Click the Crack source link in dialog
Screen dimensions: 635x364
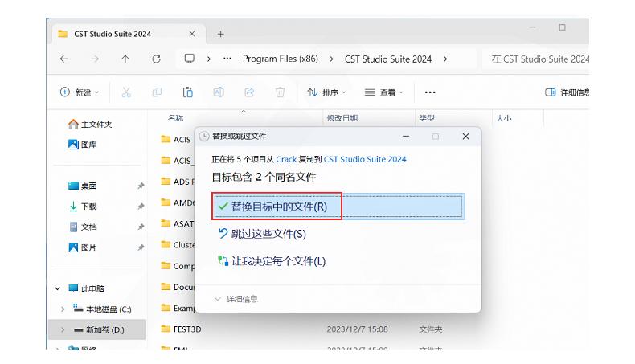click(x=286, y=159)
